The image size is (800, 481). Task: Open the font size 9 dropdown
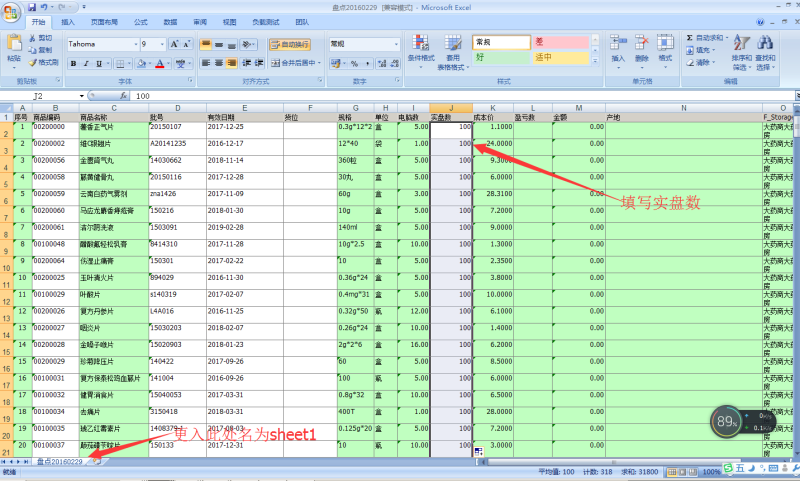click(162, 44)
